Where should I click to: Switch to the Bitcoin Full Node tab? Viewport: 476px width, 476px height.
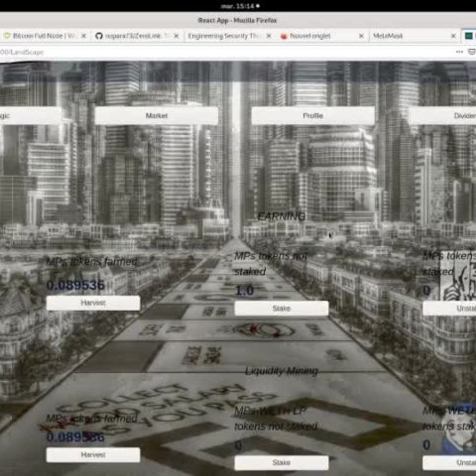[41, 36]
